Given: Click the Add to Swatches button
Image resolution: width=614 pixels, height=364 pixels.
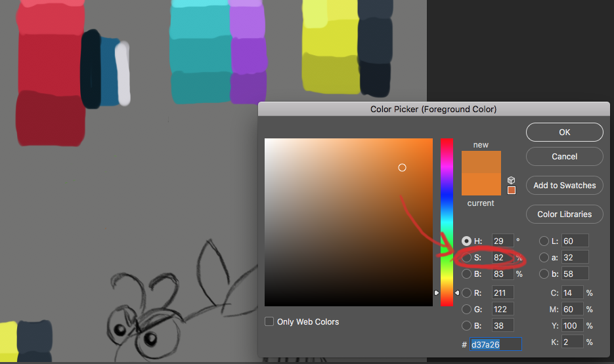Looking at the screenshot, I should [x=564, y=186].
